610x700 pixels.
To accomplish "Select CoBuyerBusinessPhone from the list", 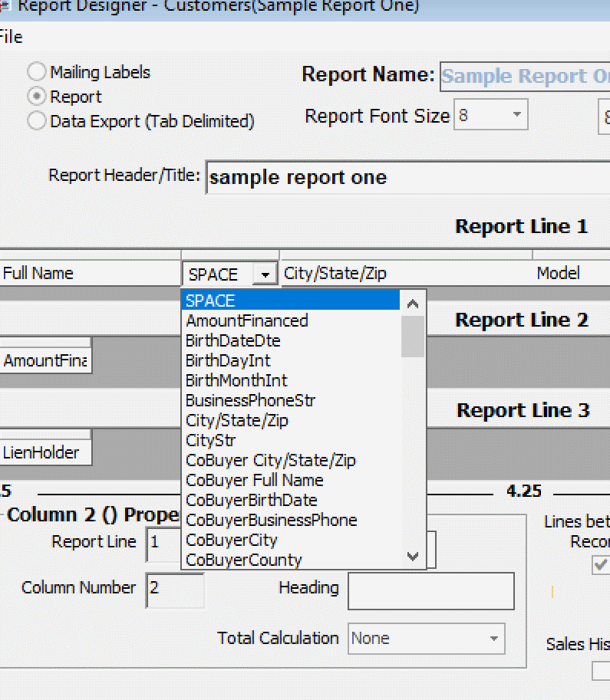I will point(291,520).
